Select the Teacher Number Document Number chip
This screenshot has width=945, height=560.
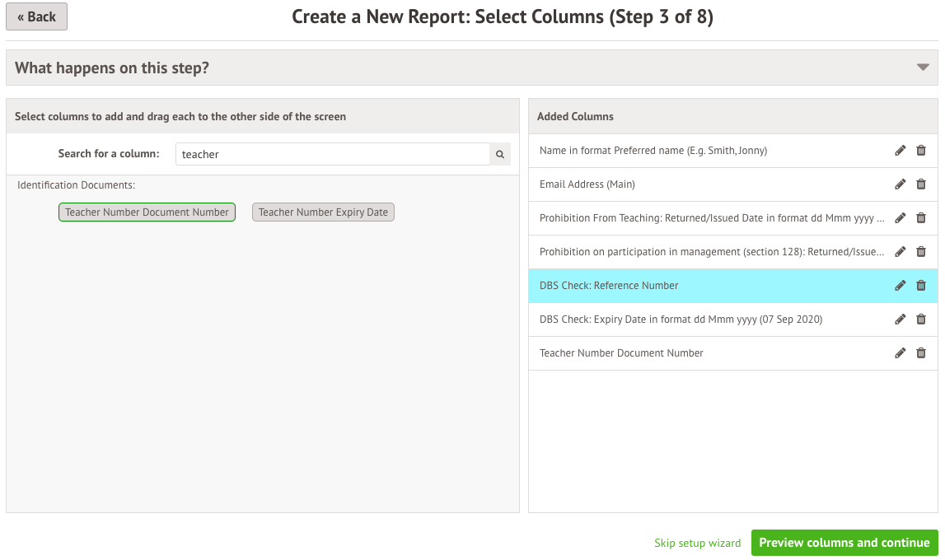[147, 212]
